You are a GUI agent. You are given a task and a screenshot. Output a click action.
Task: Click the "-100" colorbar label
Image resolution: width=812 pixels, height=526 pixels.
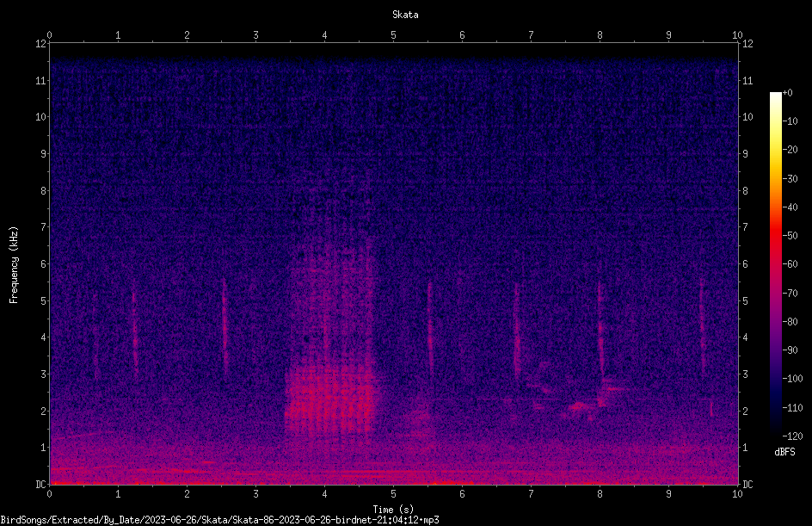pos(792,379)
